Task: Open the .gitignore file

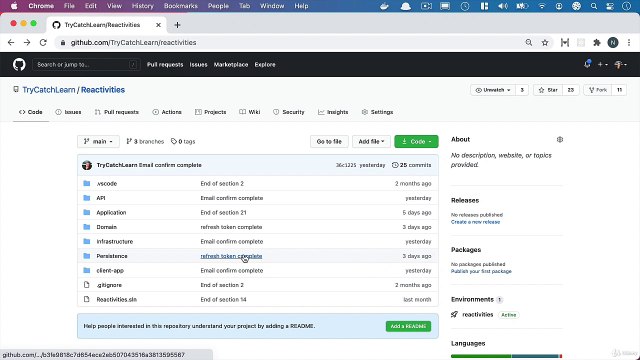Action: pos(109,285)
